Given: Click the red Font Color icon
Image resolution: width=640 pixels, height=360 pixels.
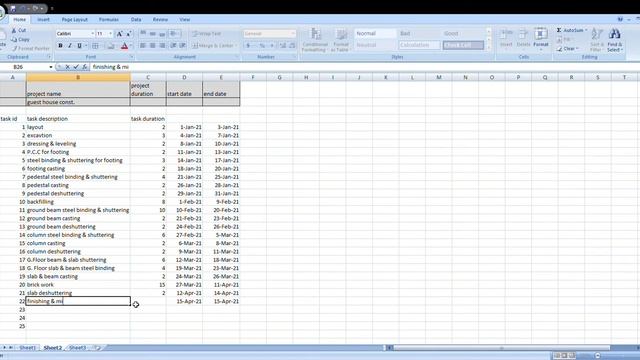Looking at the screenshot, I should click(x=124, y=46).
